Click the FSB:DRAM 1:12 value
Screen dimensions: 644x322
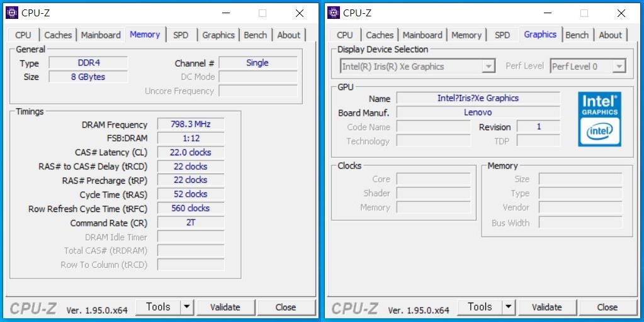tap(191, 138)
